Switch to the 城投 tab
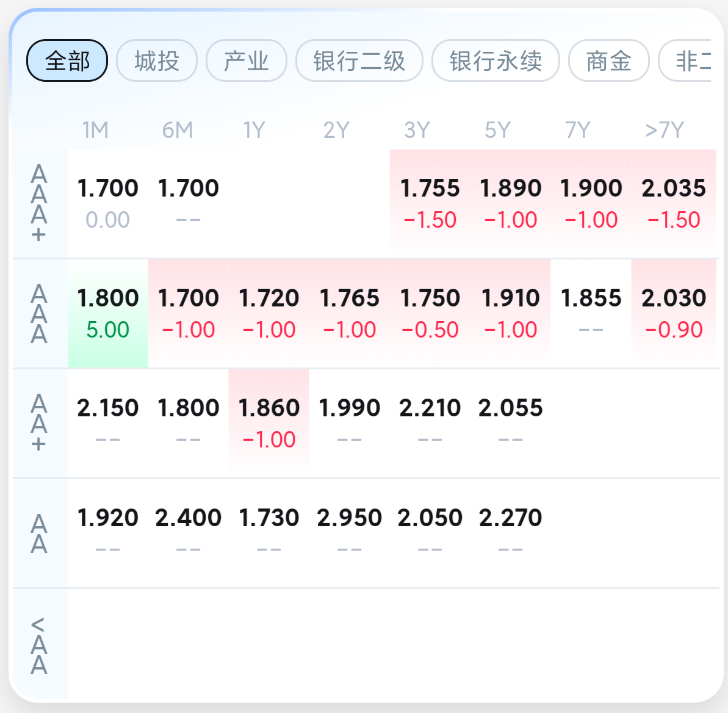The image size is (728, 713). click(157, 60)
